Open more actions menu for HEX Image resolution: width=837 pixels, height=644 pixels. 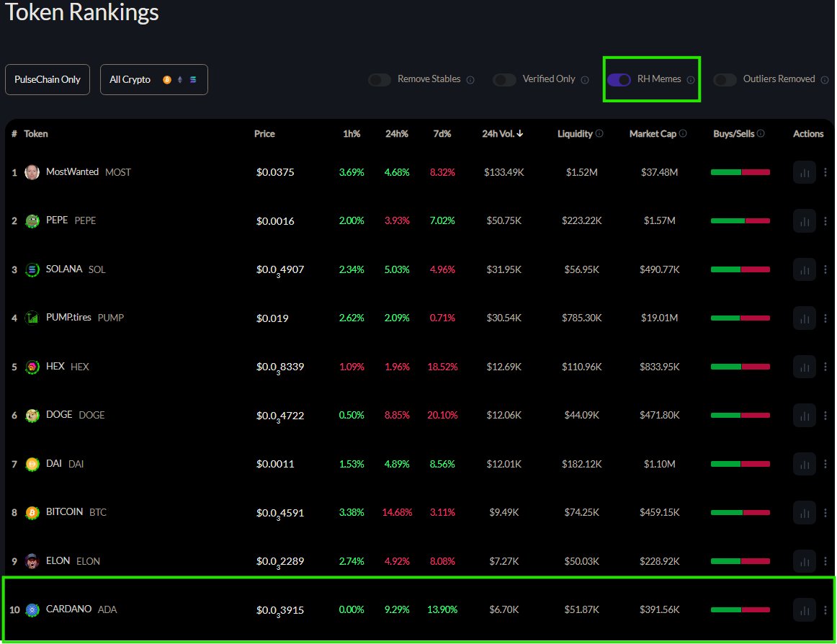825,367
